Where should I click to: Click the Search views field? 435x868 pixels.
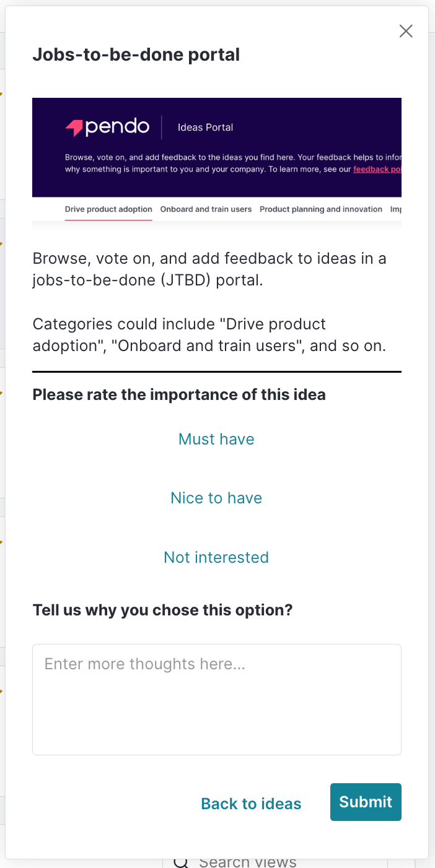tap(275, 862)
